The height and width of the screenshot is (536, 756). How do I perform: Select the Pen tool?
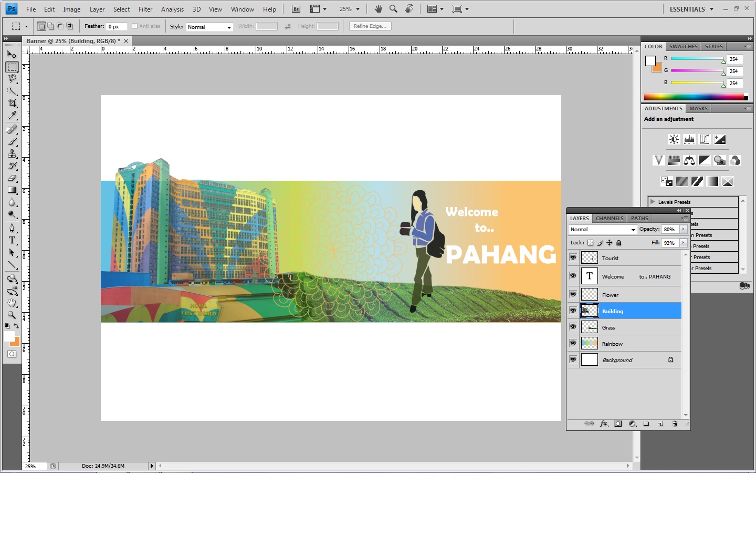point(12,228)
